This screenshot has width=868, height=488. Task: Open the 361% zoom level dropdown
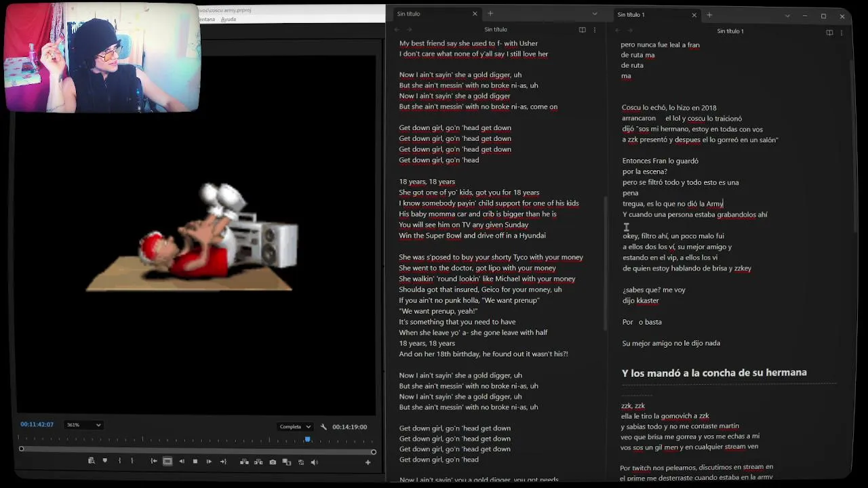[x=83, y=425]
